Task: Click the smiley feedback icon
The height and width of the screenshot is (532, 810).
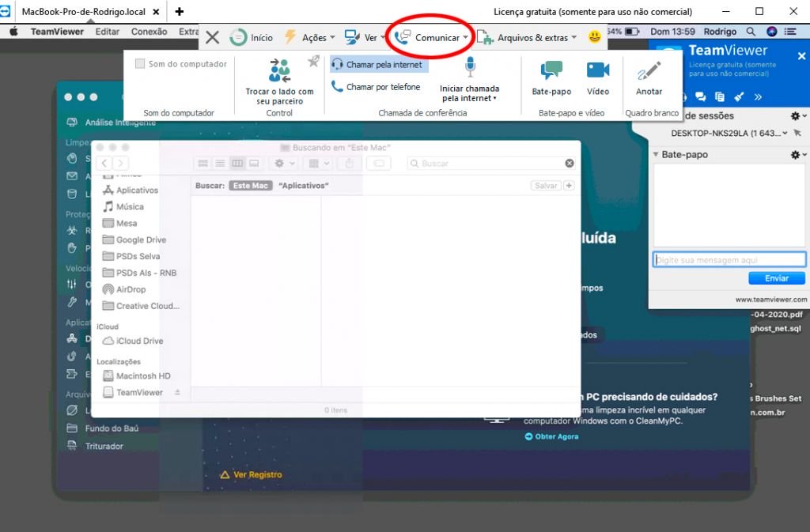Action: (x=595, y=36)
